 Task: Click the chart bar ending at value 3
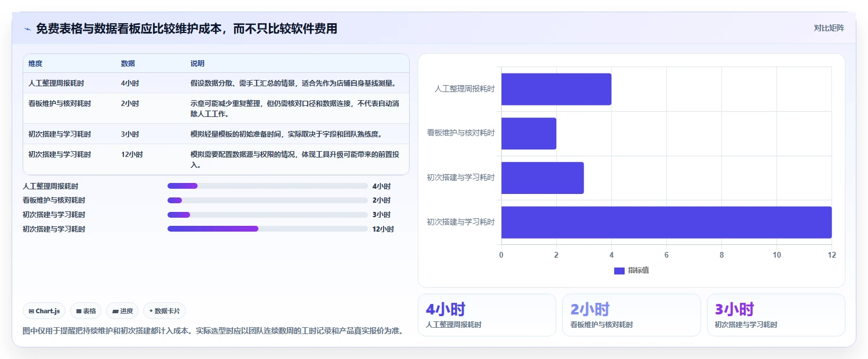point(542,178)
